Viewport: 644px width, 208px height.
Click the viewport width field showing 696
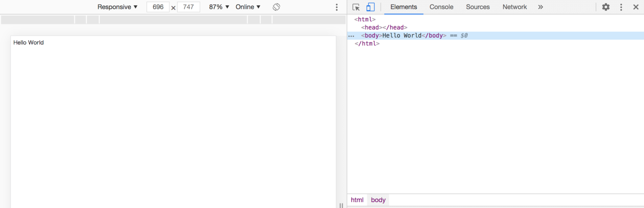coord(158,7)
